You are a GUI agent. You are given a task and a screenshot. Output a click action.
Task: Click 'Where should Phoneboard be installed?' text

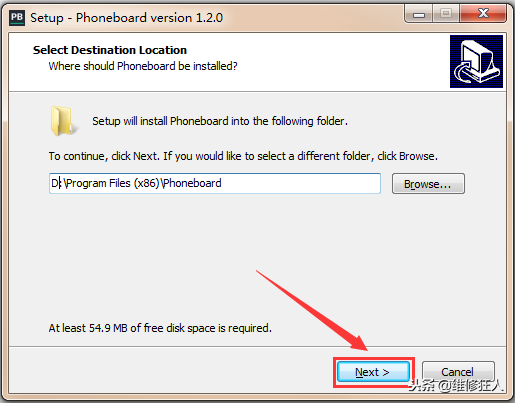(143, 66)
